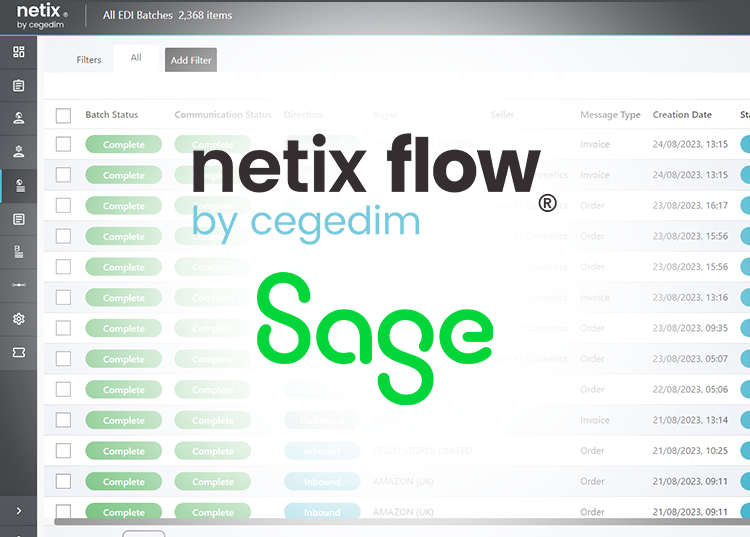Open the clipboard icon in sidebar
Viewport: 750px width, 537px height.
click(x=19, y=86)
